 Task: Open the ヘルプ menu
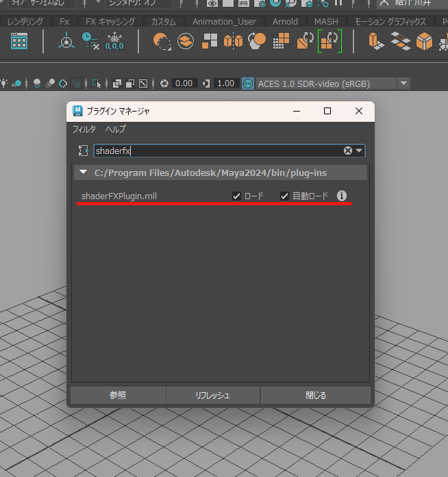[x=116, y=129]
